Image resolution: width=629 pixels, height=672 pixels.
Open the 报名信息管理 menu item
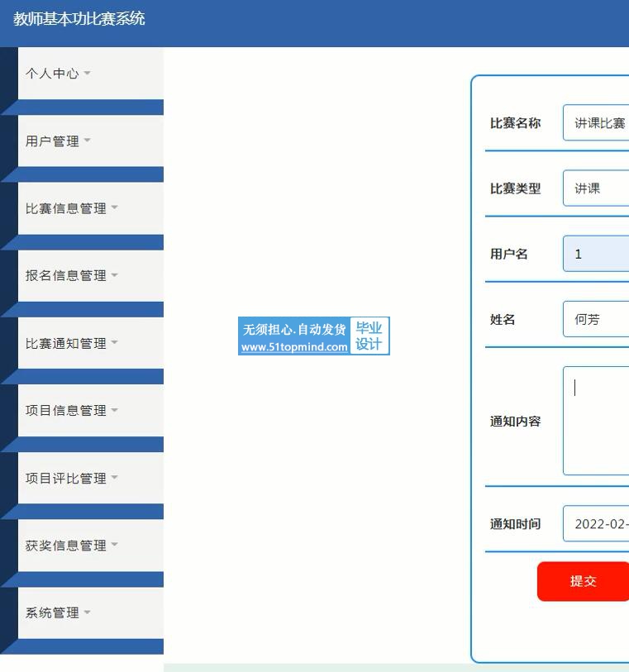[90, 275]
